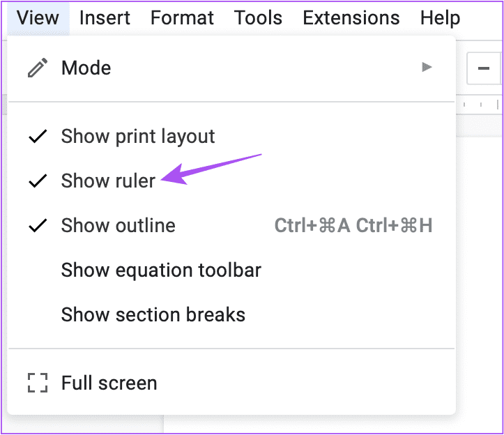This screenshot has height=435, width=504.
Task: Close the open View menu
Action: click(38, 17)
